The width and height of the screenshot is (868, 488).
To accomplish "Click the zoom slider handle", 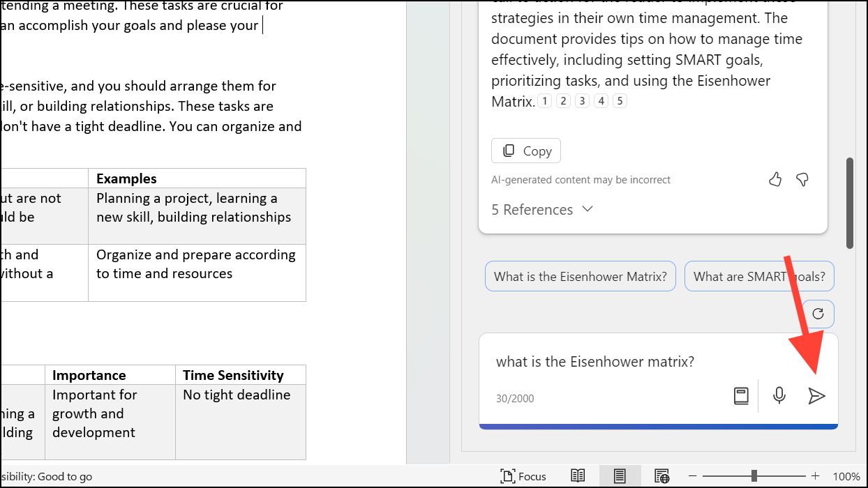I will 754,475.
